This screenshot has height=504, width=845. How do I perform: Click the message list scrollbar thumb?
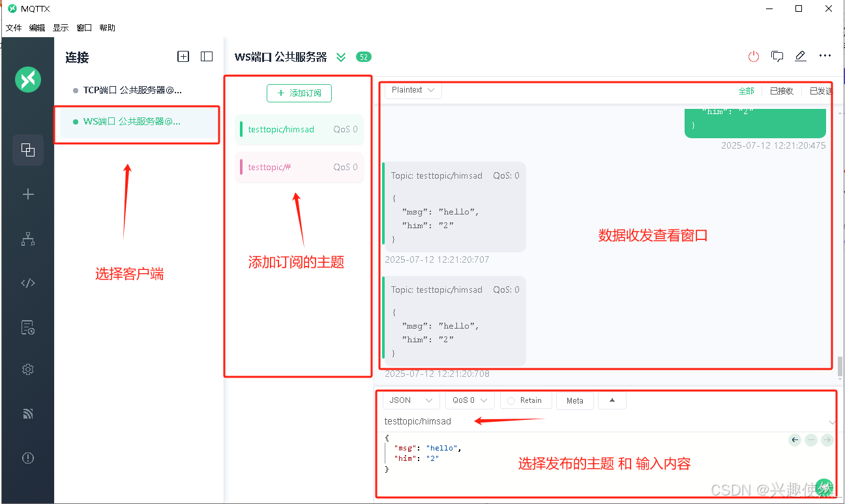pyautogui.click(x=840, y=366)
